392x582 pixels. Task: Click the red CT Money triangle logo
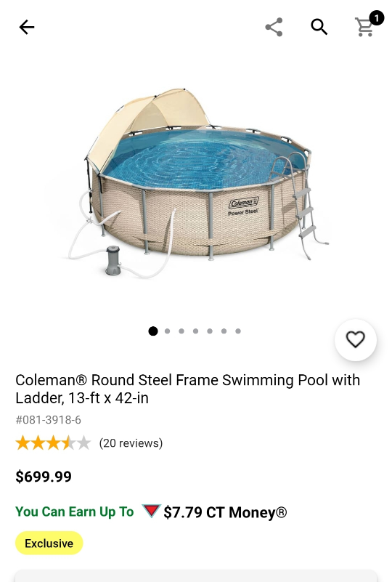coord(151,511)
